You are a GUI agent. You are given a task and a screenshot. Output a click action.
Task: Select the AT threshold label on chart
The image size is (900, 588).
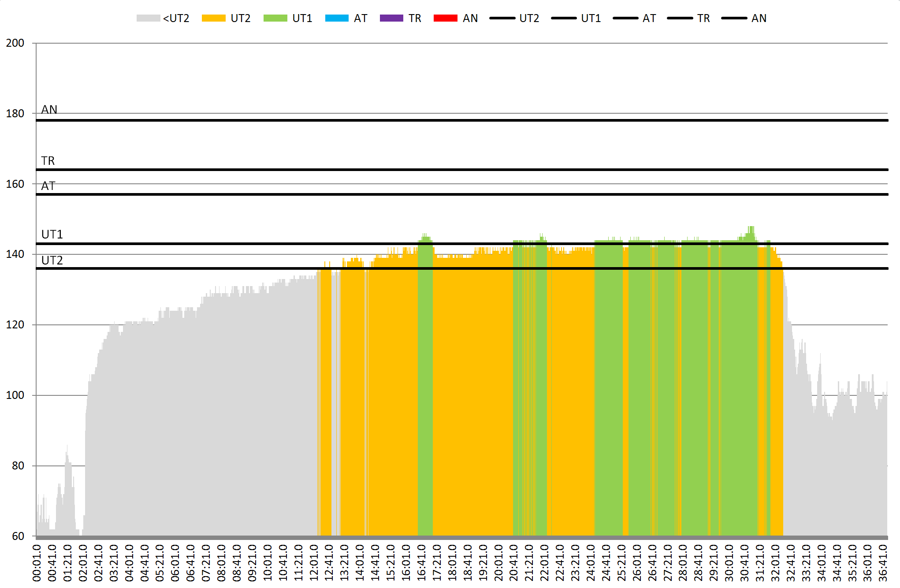tap(48, 186)
